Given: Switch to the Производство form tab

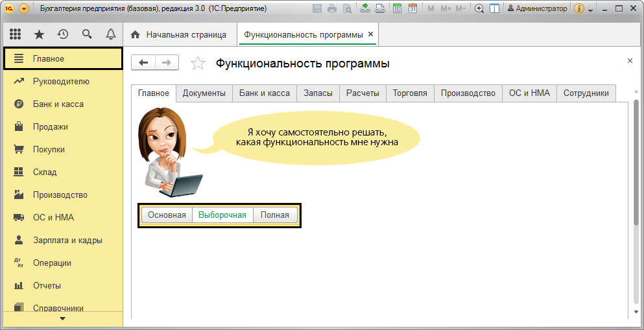Looking at the screenshot, I should (x=468, y=93).
